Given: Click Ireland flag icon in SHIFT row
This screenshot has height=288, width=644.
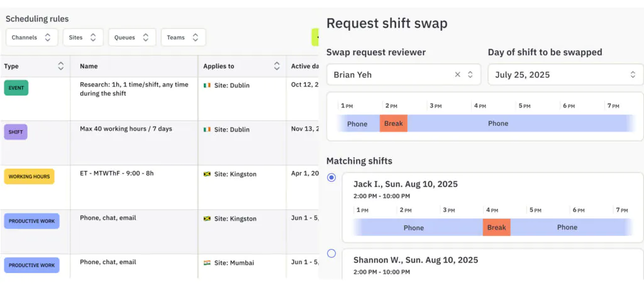Looking at the screenshot, I should pos(207,130).
